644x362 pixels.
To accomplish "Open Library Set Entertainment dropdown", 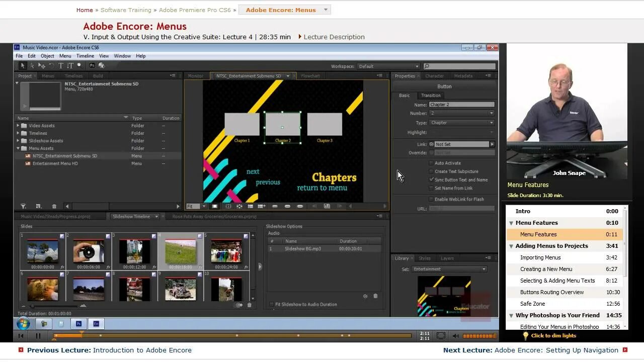I will [450, 269].
